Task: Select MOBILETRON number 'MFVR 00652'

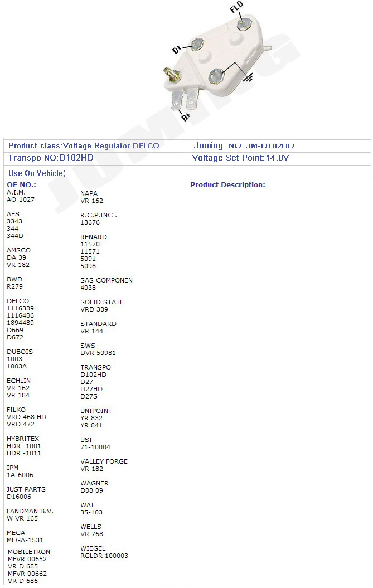Action: pos(27,559)
